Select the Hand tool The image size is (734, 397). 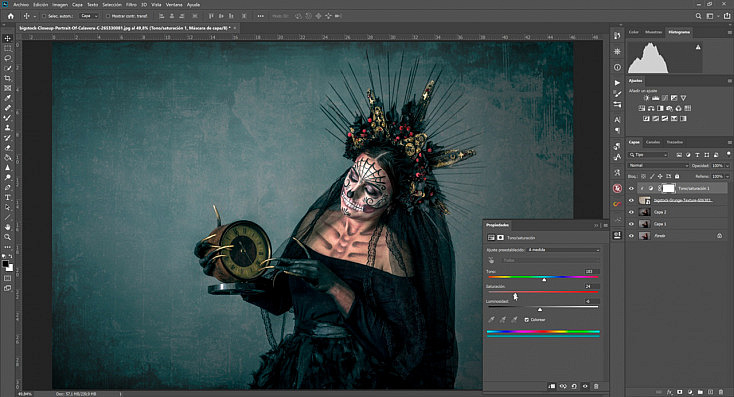click(x=7, y=227)
